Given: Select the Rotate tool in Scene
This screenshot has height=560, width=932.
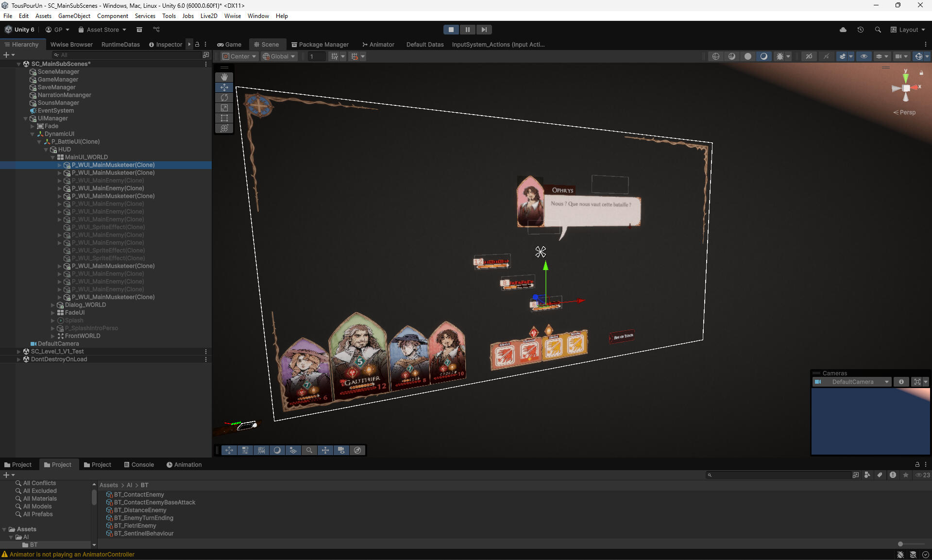Looking at the screenshot, I should pyautogui.click(x=224, y=98).
